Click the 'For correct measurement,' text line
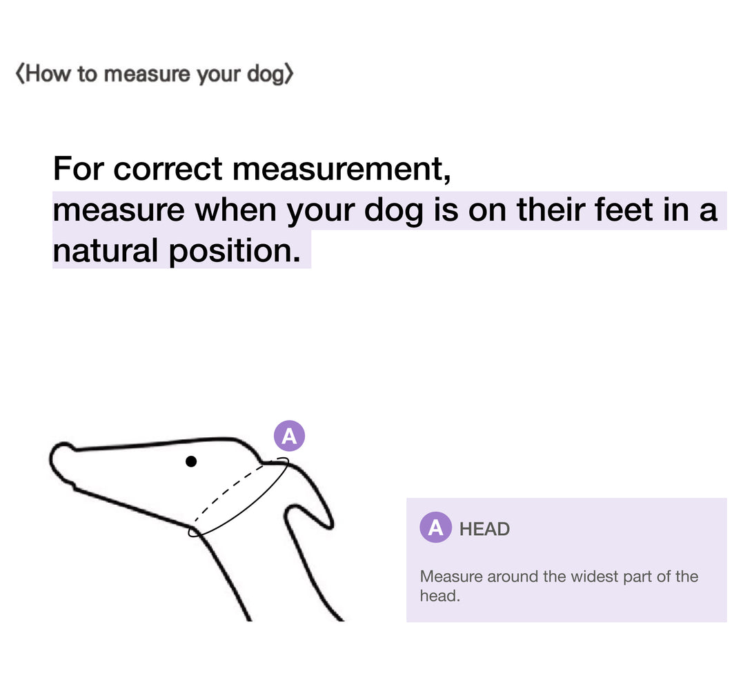The image size is (752, 700). coord(253,168)
